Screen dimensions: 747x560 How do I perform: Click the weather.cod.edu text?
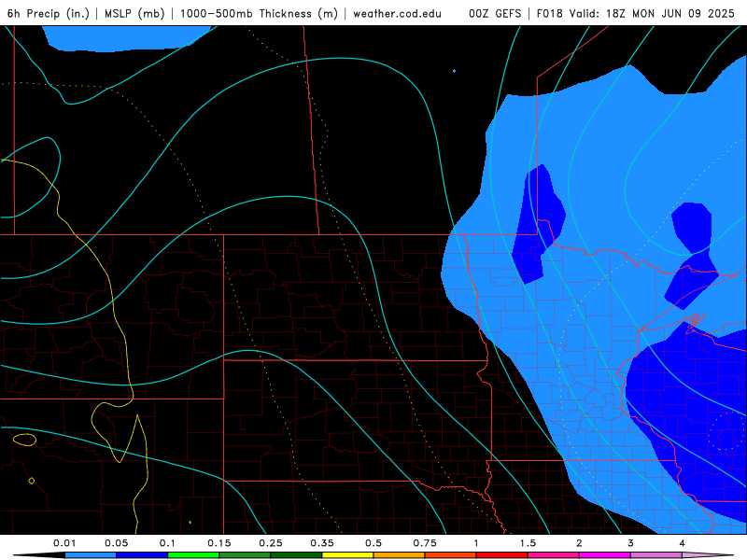398,13
